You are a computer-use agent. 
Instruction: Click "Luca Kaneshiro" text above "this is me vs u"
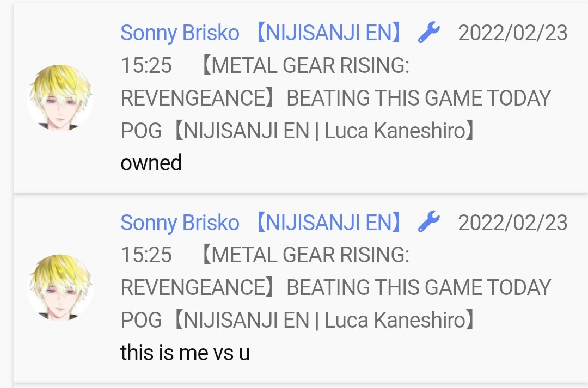pos(395,321)
